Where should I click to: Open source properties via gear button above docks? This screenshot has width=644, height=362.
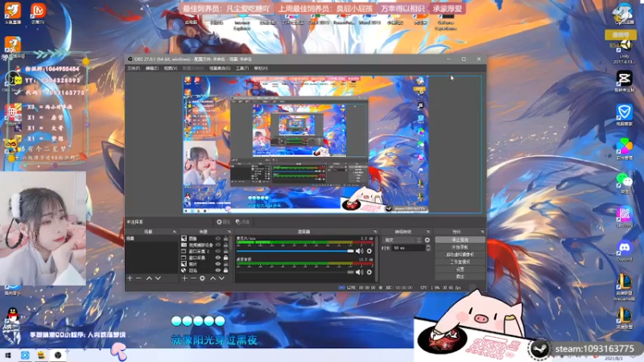point(224,222)
